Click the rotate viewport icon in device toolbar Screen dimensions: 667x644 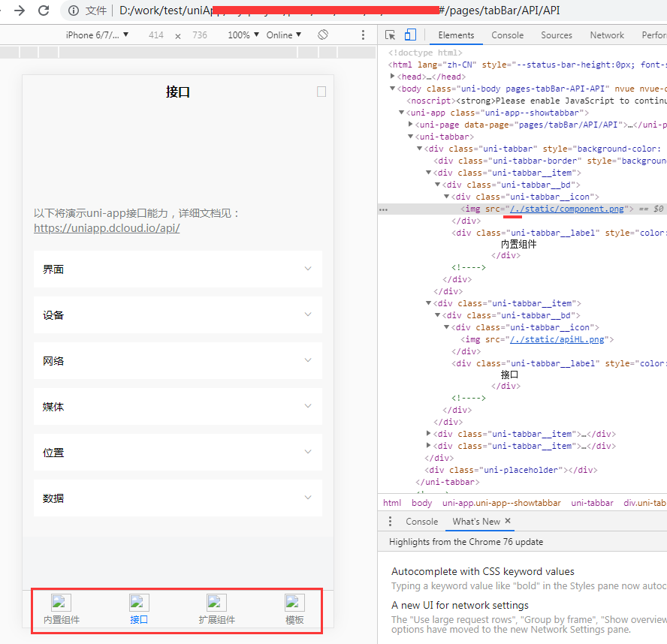[x=322, y=35]
